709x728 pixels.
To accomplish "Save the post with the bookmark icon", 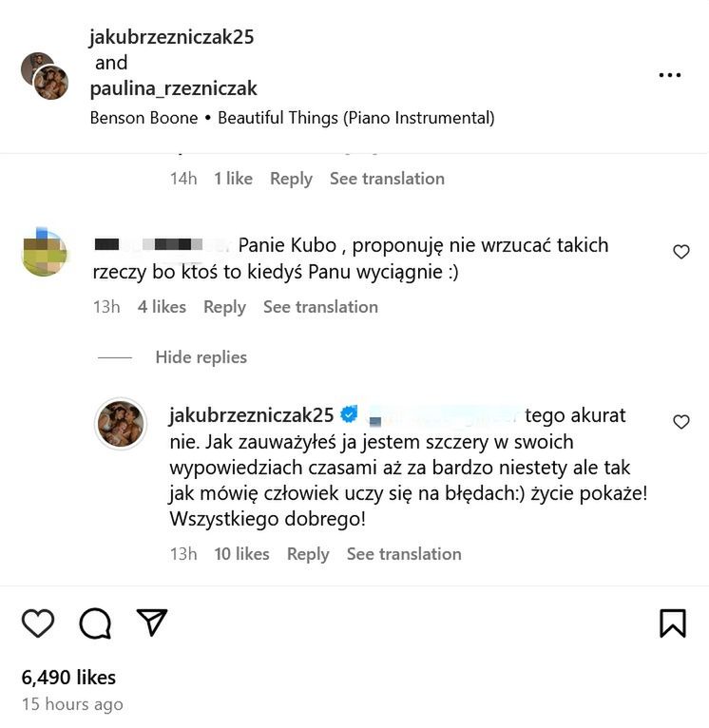I will point(672,623).
